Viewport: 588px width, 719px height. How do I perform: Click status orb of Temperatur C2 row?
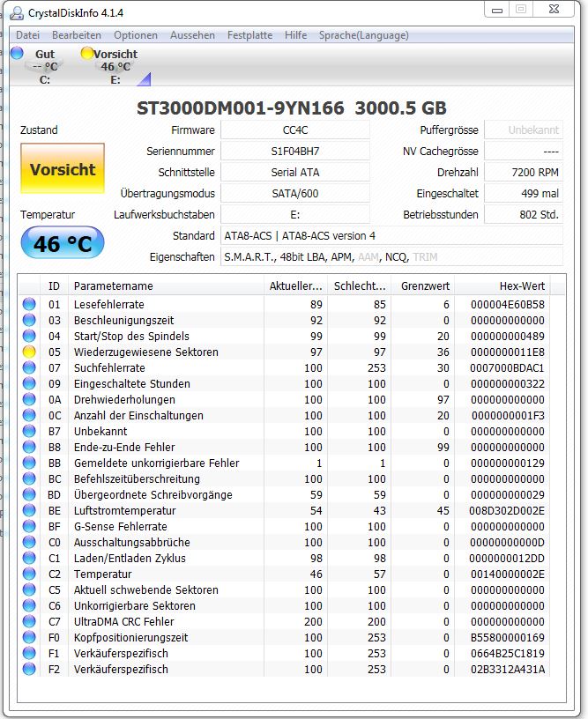click(x=29, y=574)
